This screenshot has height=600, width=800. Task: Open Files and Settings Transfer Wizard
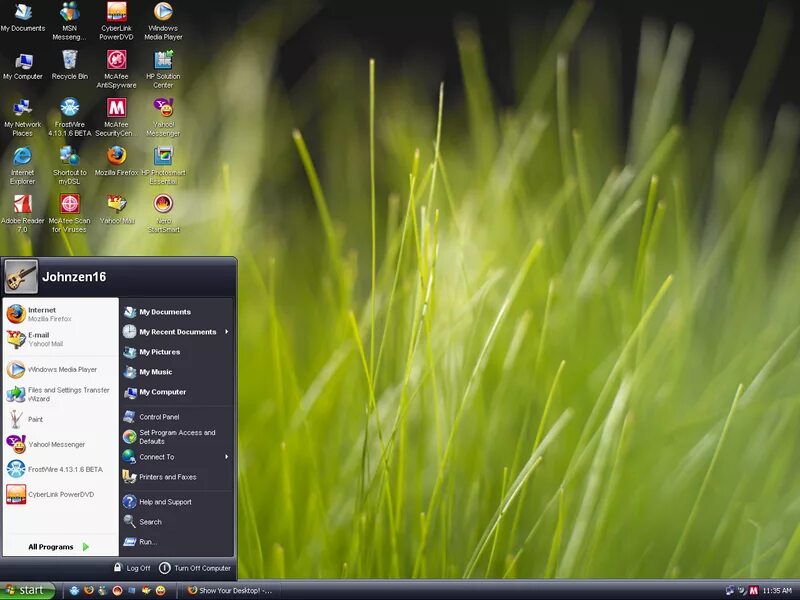click(60, 394)
